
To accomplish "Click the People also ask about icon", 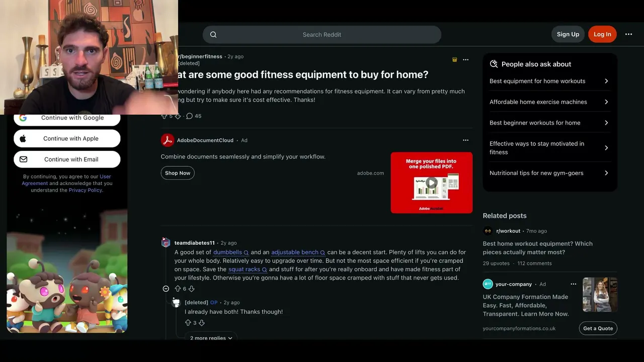I will (x=494, y=64).
